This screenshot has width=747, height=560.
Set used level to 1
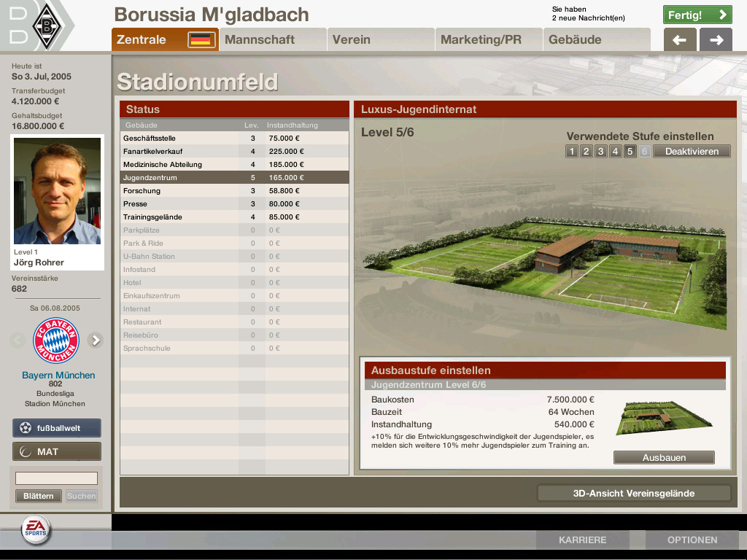[x=572, y=152]
